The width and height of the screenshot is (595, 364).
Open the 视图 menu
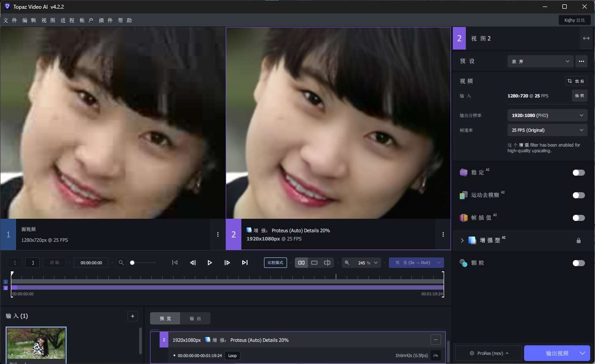pos(48,20)
